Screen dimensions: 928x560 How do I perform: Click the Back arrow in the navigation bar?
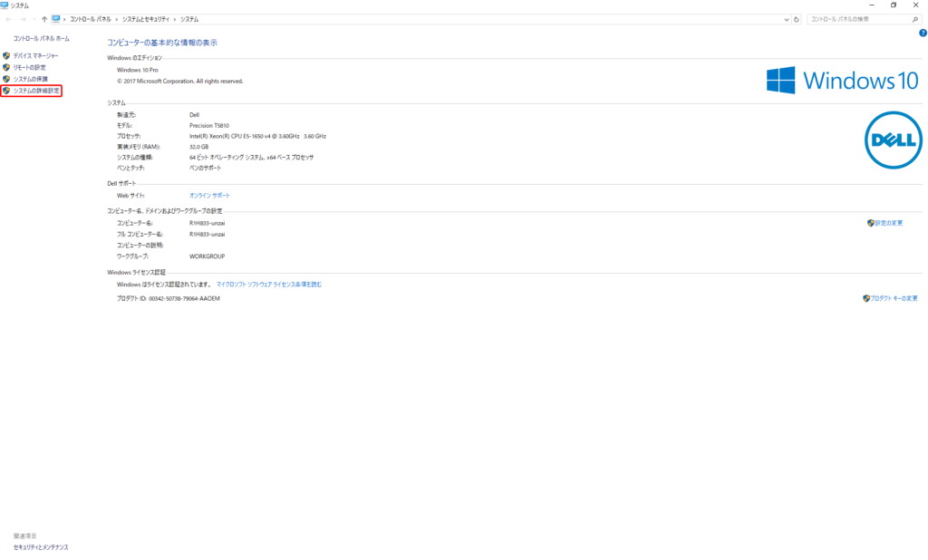[x=9, y=19]
